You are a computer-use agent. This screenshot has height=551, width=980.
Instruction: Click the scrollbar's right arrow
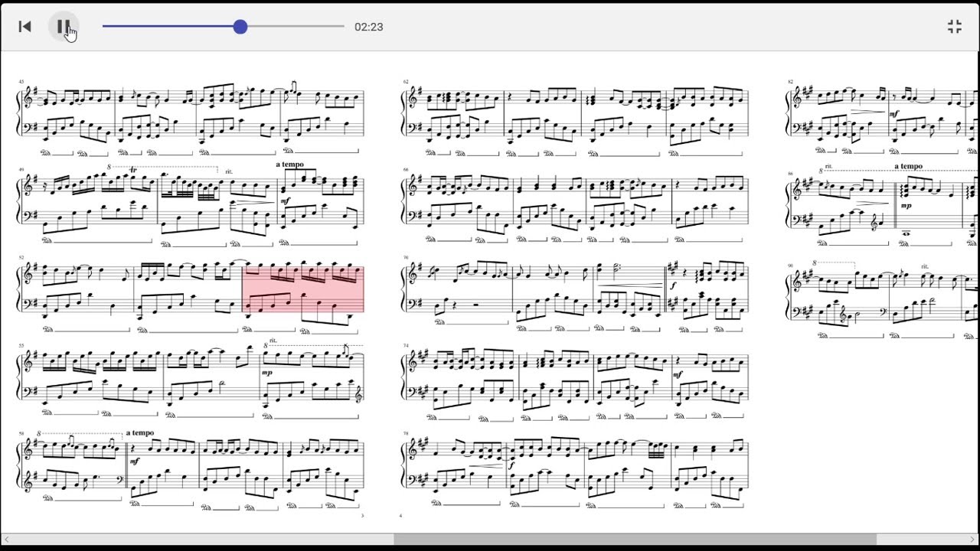[x=973, y=540]
